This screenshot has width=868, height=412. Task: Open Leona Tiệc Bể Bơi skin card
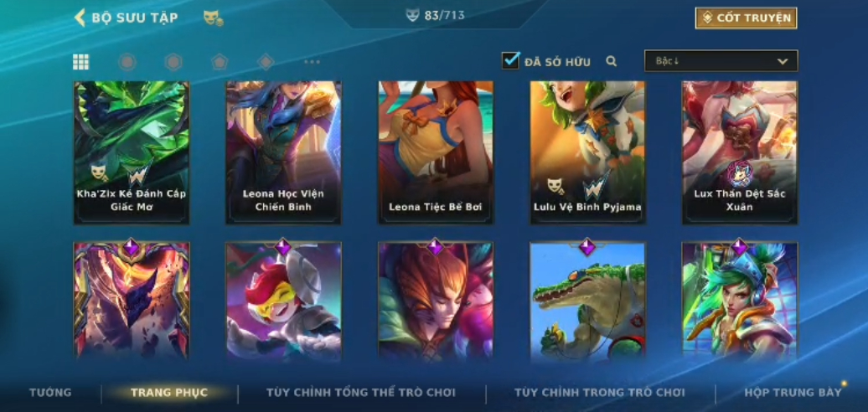tap(436, 152)
